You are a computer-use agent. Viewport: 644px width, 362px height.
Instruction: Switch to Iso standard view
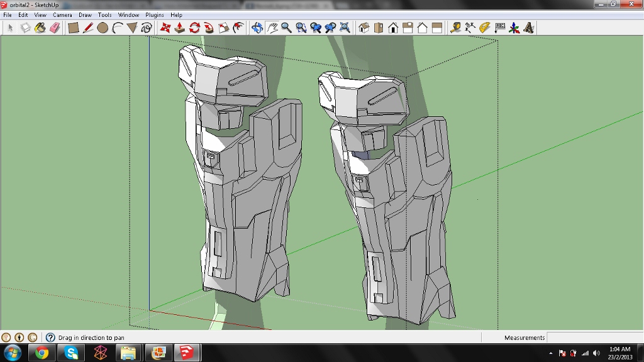(x=364, y=28)
